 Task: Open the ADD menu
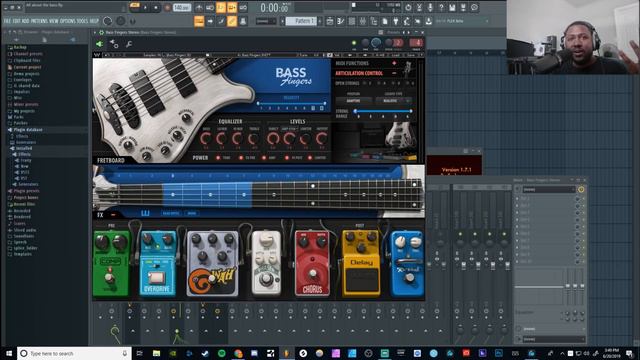click(25, 21)
